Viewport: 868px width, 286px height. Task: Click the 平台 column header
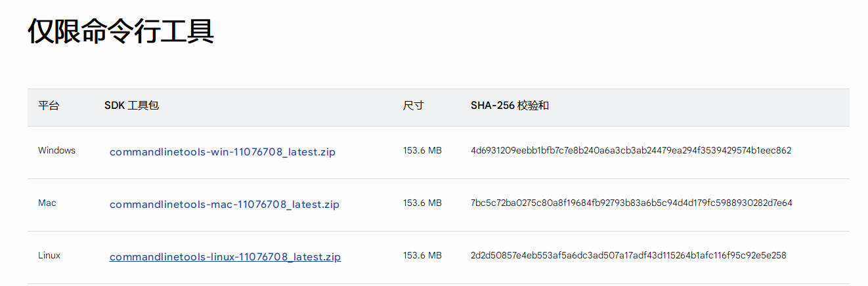[x=49, y=105]
